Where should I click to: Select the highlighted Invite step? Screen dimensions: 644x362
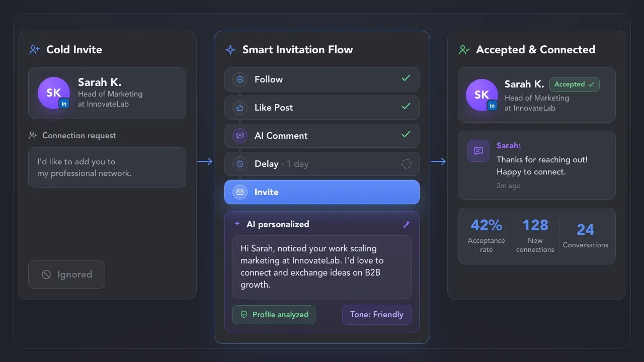tap(322, 192)
